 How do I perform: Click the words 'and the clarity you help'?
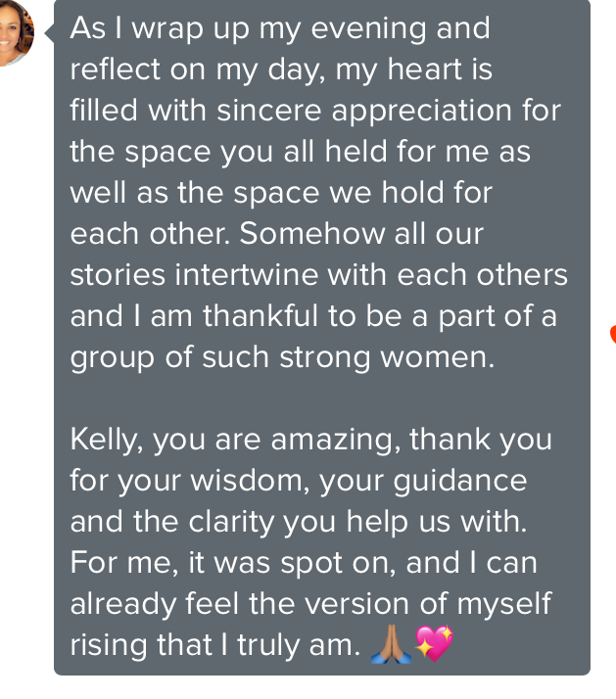pos(247,522)
